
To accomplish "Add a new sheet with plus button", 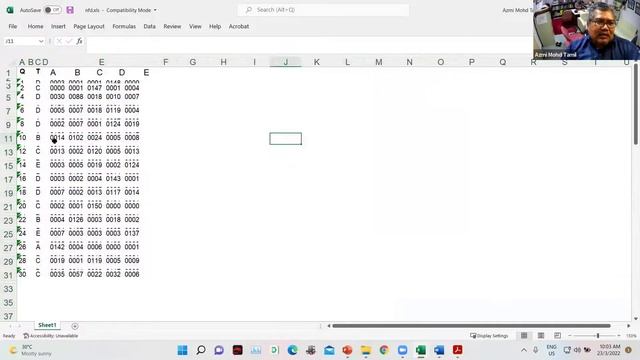I will click(x=75, y=326).
